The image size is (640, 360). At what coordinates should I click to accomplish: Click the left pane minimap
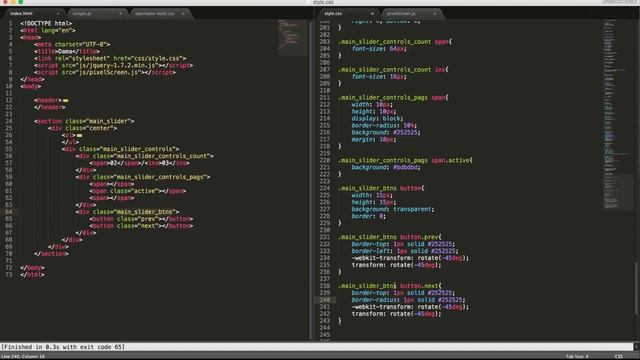pyautogui.click(x=293, y=38)
